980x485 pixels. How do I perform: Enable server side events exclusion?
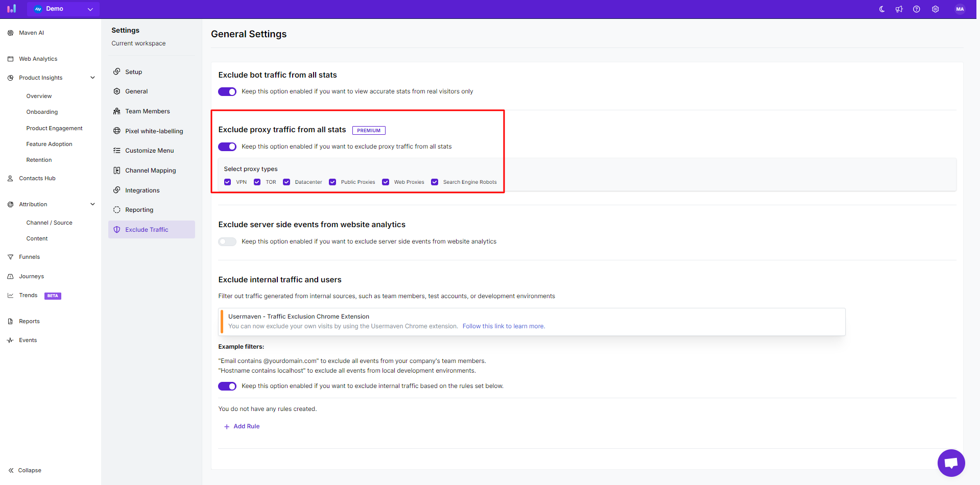coord(227,241)
